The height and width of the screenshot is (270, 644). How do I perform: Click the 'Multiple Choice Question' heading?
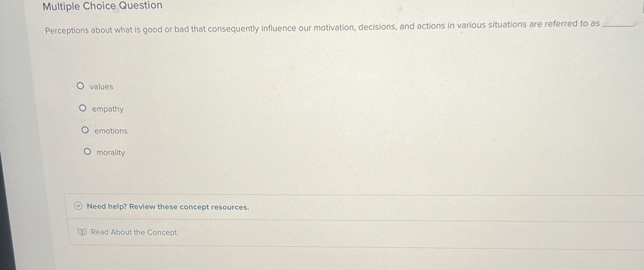click(103, 6)
